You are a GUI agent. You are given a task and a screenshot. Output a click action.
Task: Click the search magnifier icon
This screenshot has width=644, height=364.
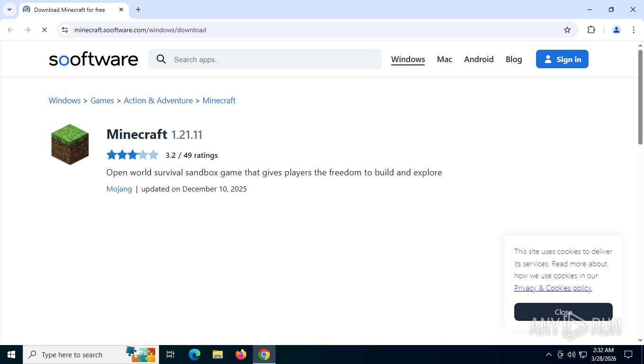[x=161, y=59]
